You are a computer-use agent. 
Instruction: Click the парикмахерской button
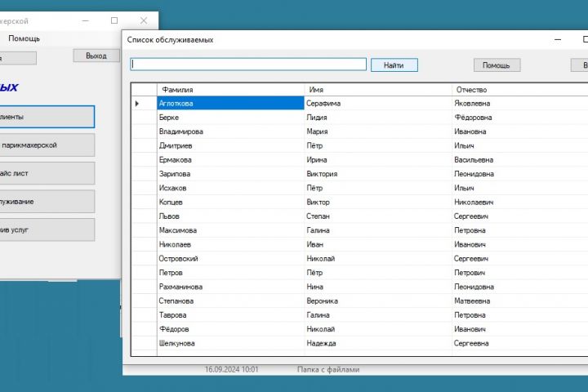pyautogui.click(x=47, y=145)
